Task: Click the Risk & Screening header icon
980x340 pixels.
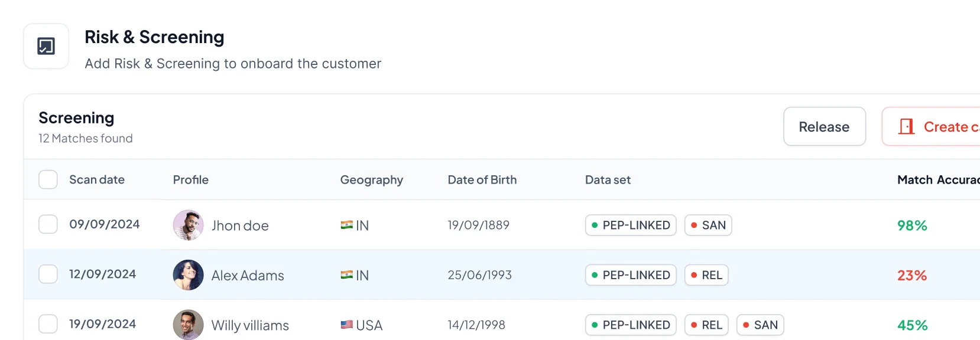Action: coord(46,46)
